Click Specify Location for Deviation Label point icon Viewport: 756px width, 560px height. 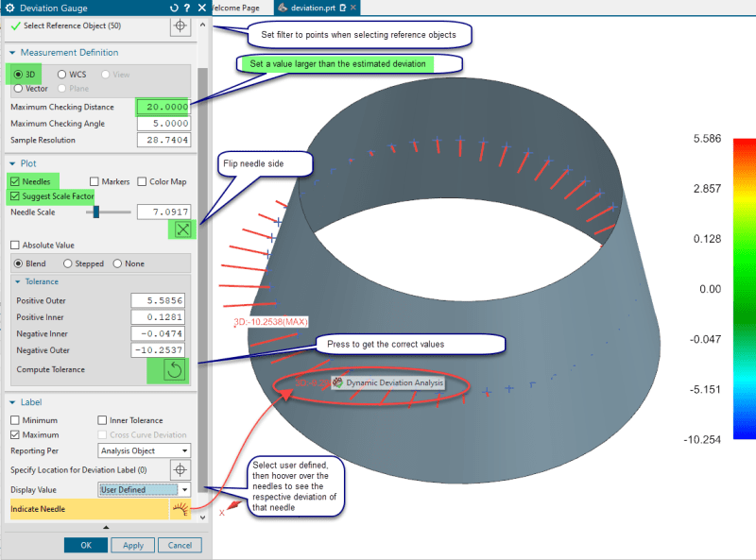[x=180, y=470]
